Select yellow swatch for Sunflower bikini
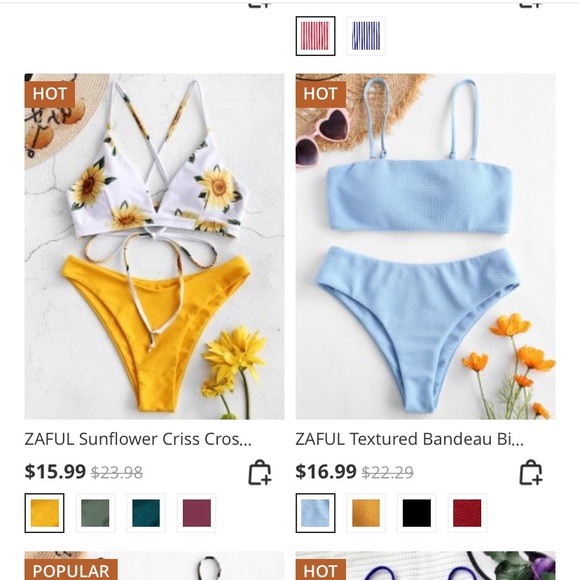 pos(44,513)
